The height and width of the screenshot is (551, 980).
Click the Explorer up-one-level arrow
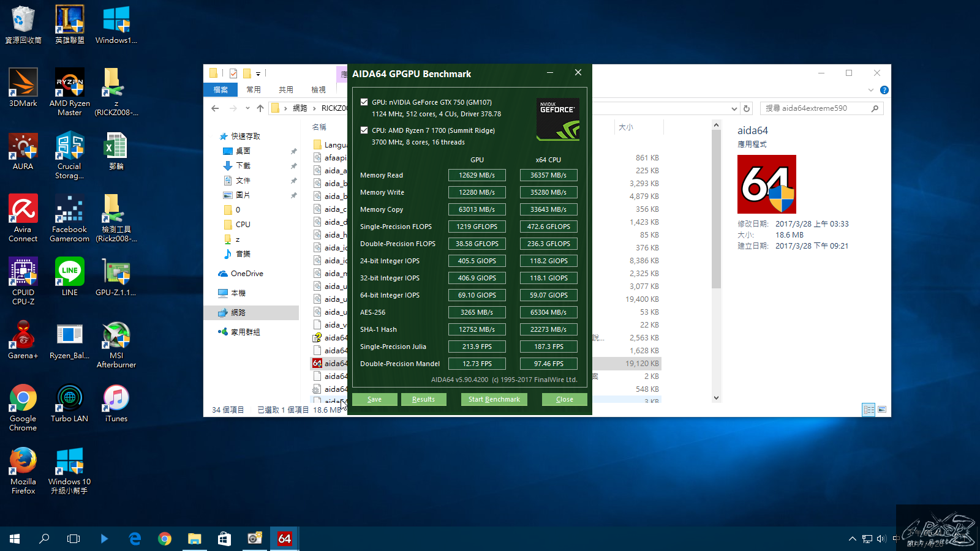pyautogui.click(x=260, y=108)
